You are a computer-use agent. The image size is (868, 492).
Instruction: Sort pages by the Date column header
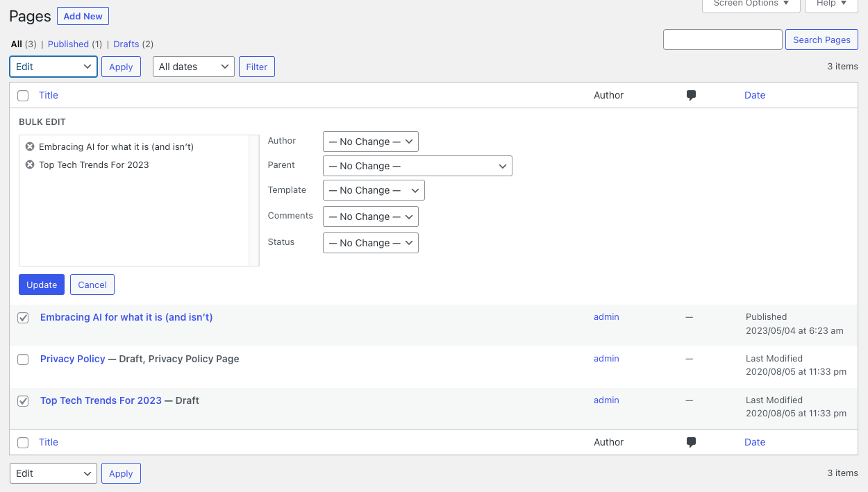(x=754, y=96)
